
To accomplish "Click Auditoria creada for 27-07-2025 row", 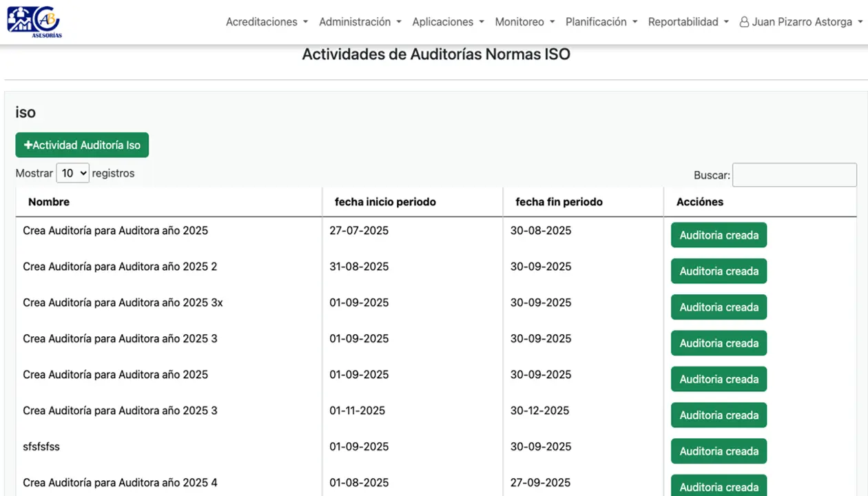I will tap(719, 236).
